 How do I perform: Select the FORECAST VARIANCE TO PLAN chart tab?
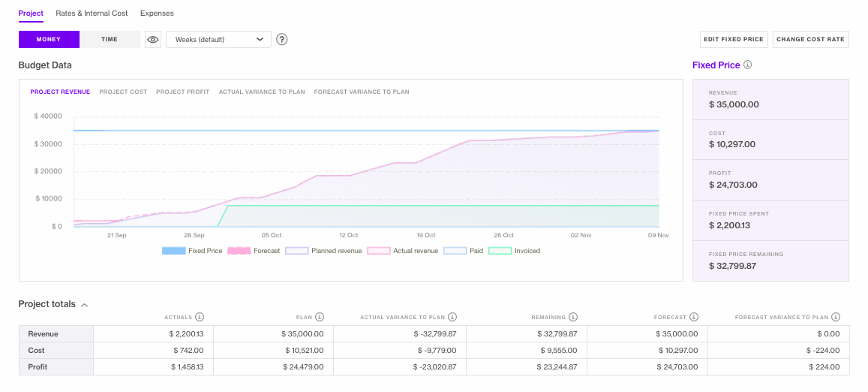(362, 92)
